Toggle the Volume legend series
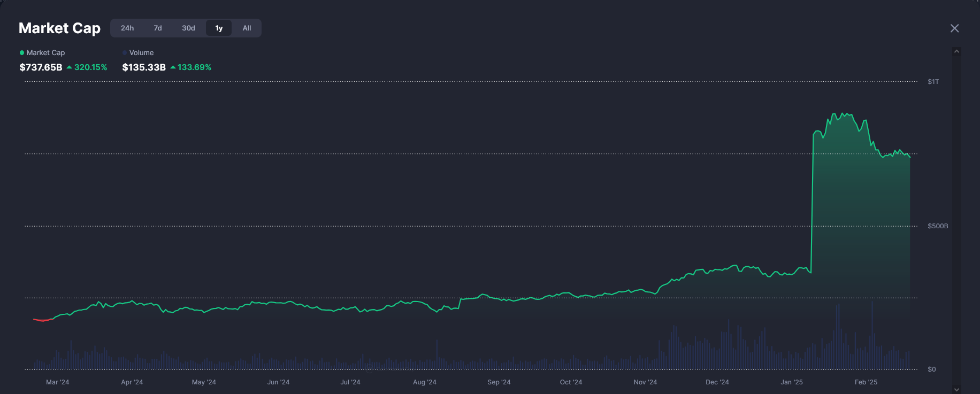The width and height of the screenshot is (980, 394). click(x=138, y=53)
